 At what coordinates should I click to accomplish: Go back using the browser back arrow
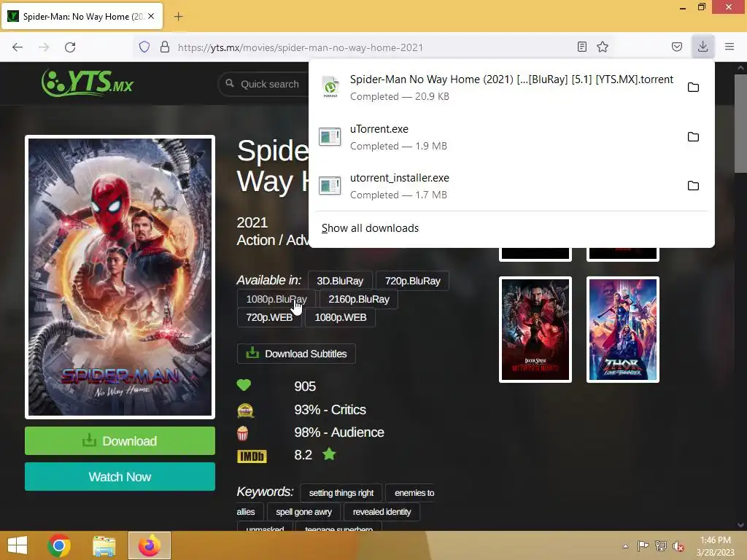[18, 47]
